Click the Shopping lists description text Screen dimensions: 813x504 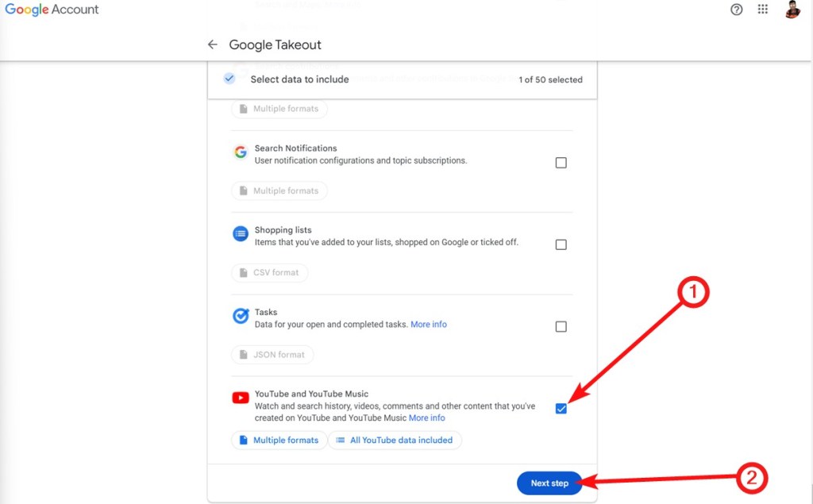[x=387, y=242]
